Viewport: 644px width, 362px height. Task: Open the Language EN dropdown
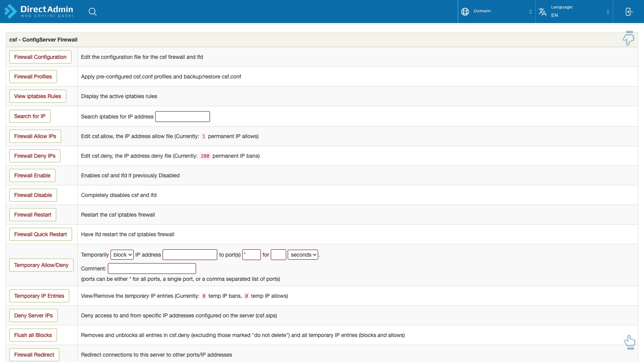coord(574,12)
